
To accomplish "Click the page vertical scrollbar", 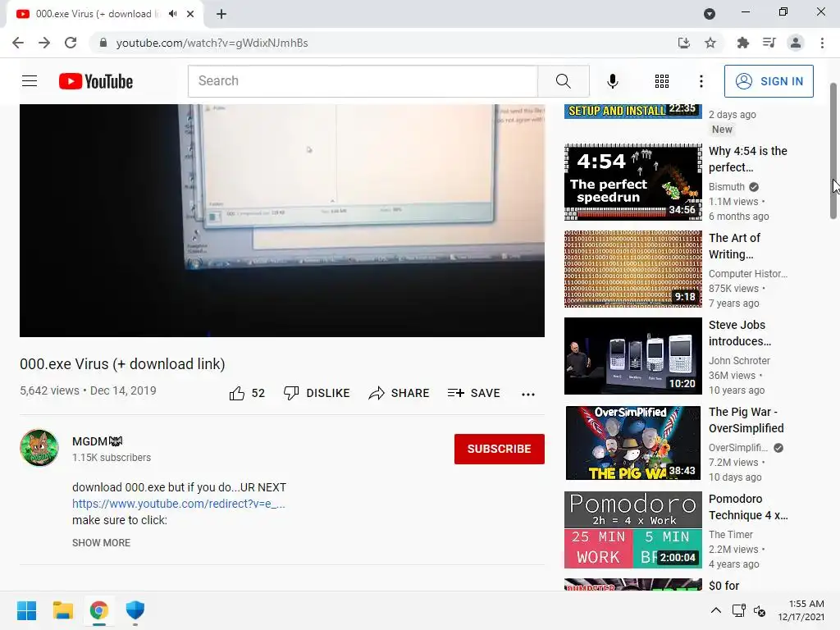I will coord(833,151).
